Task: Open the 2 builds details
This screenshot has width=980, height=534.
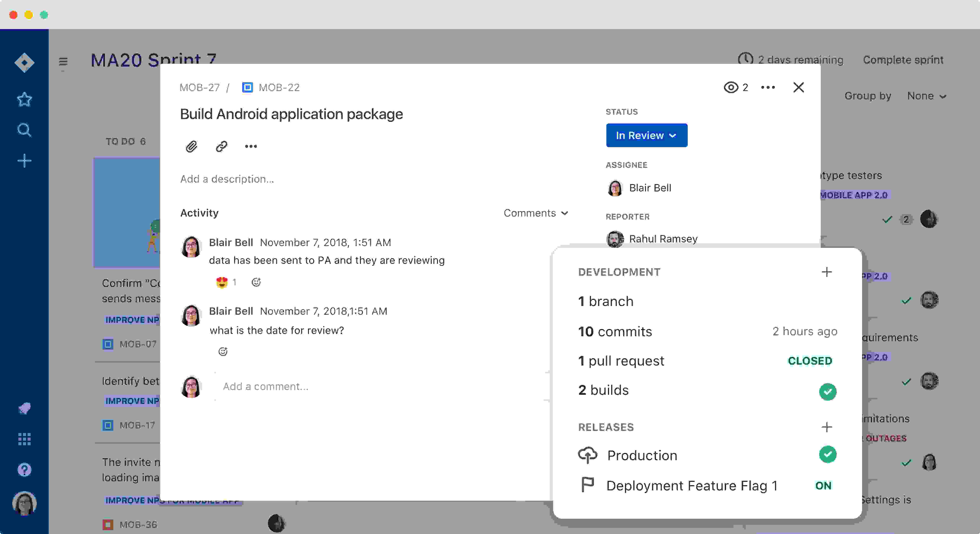Action: (x=603, y=390)
